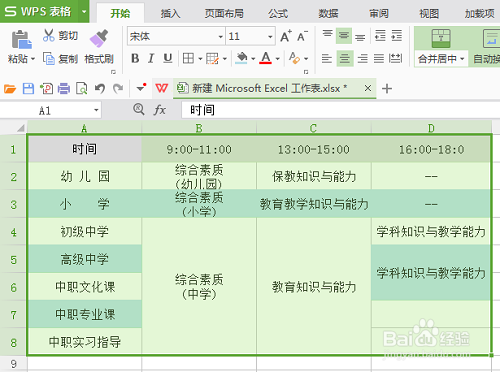The image size is (500, 372).
Task: Toggle vertical middle alignment
Action: point(344,36)
